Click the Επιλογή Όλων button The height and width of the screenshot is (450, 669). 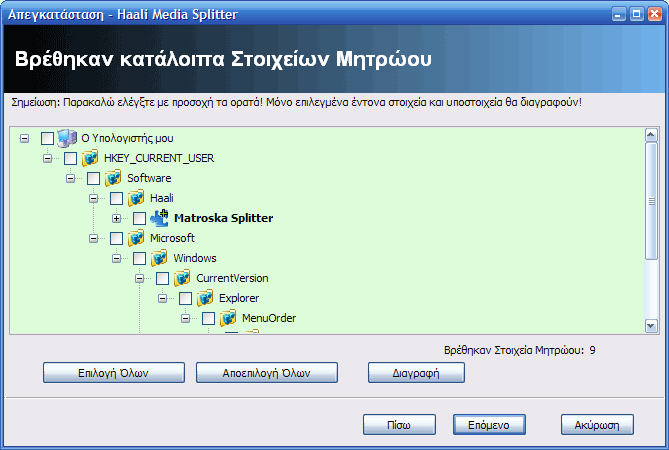pos(113,373)
